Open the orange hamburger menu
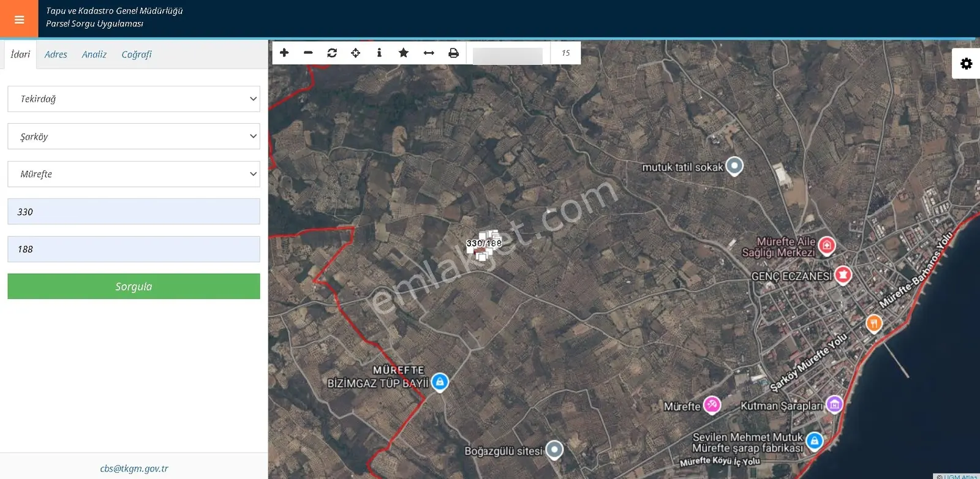This screenshot has height=479, width=980. (x=19, y=19)
